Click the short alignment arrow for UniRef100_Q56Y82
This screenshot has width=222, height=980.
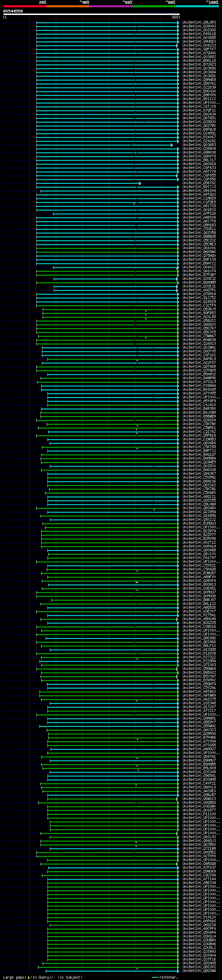click(x=140, y=183)
